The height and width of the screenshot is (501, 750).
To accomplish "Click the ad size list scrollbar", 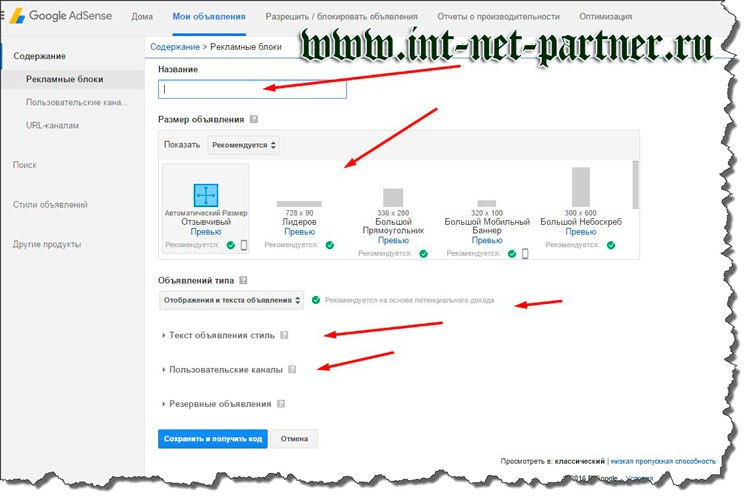I will coord(635,185).
